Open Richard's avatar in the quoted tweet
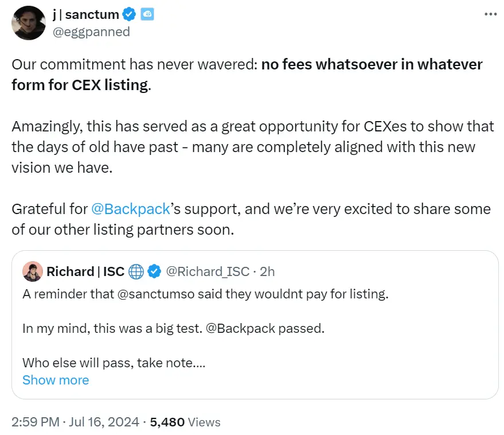This screenshot has width=504, height=435. coord(33,271)
